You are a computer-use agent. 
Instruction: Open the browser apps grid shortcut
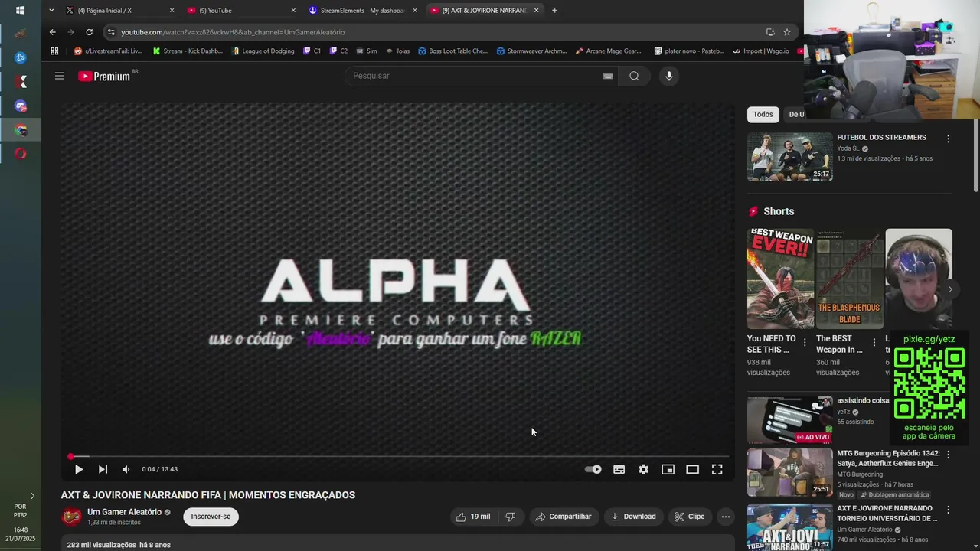point(54,51)
